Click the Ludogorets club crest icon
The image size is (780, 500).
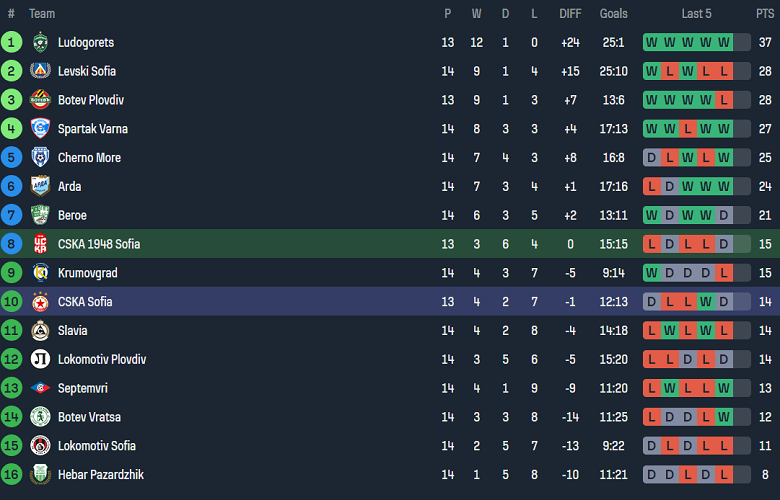tap(40, 42)
